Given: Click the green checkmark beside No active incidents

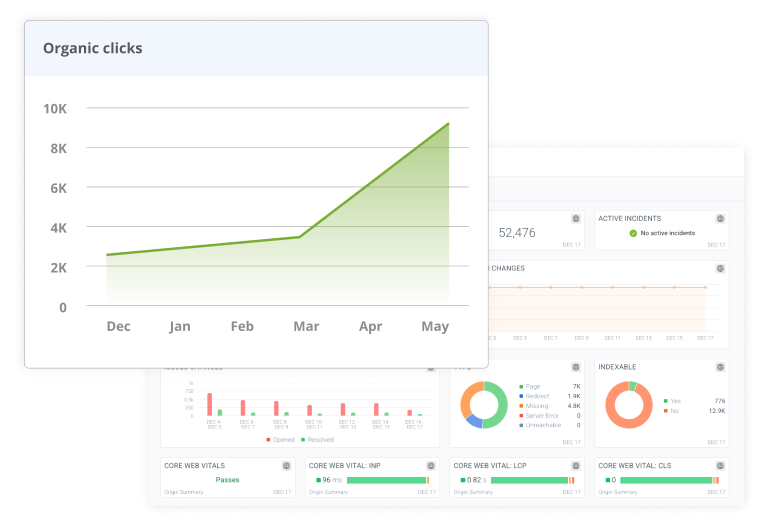Looking at the screenshot, I should click(x=633, y=233).
